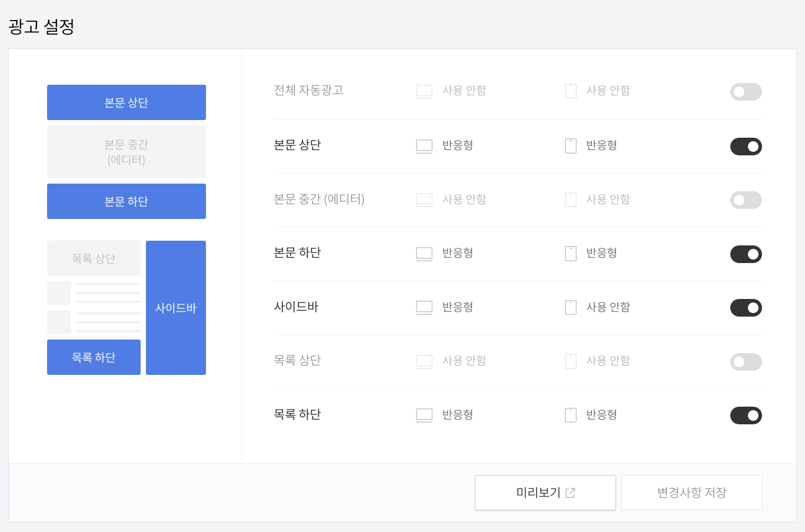Image resolution: width=805 pixels, height=532 pixels.
Task: Click the 미리보기 preview button
Action: click(545, 493)
